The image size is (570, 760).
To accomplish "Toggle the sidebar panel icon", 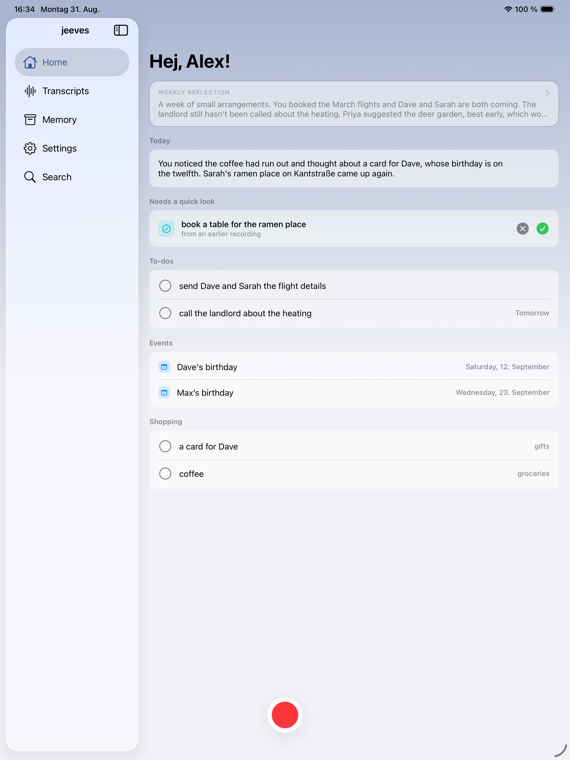I will (x=121, y=31).
